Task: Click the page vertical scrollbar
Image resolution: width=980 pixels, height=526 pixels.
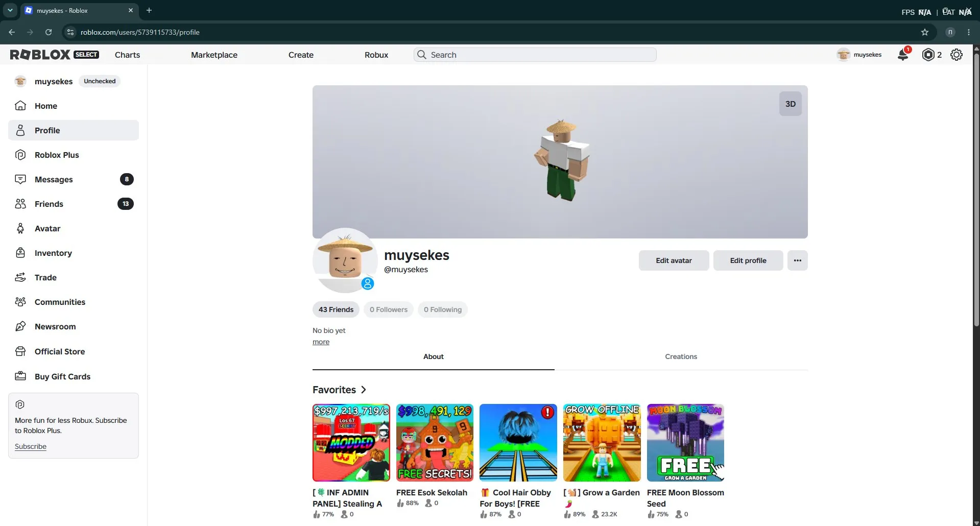Action: [x=976, y=189]
